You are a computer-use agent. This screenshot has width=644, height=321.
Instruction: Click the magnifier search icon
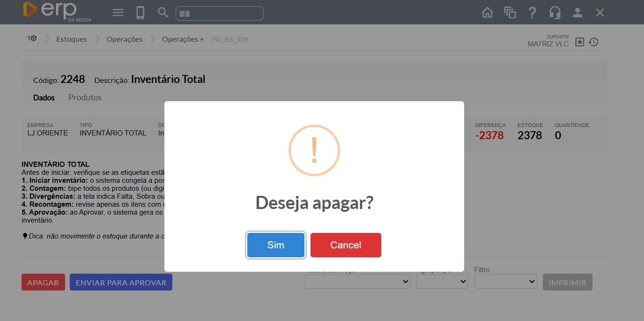pyautogui.click(x=163, y=13)
